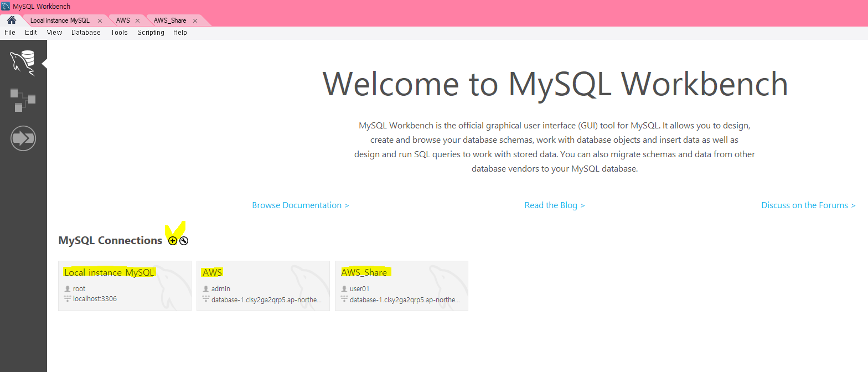
Task: Add a new MySQL connection (plus icon)
Action: pyautogui.click(x=173, y=241)
